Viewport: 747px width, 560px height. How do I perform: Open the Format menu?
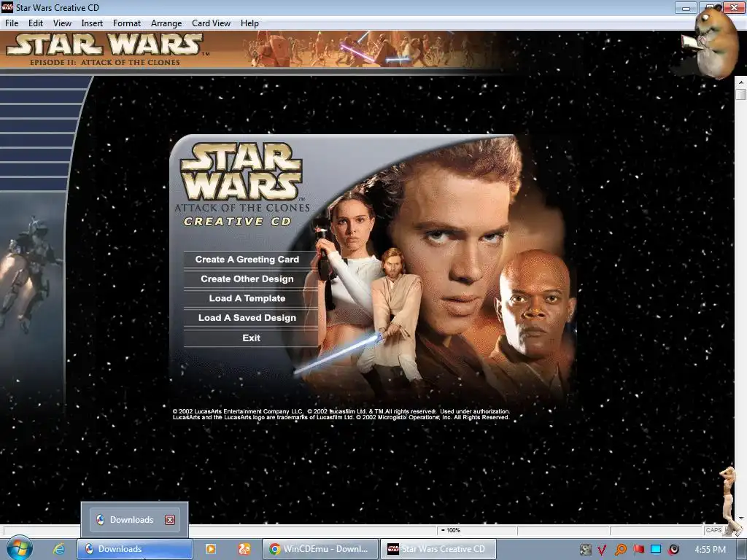[127, 23]
